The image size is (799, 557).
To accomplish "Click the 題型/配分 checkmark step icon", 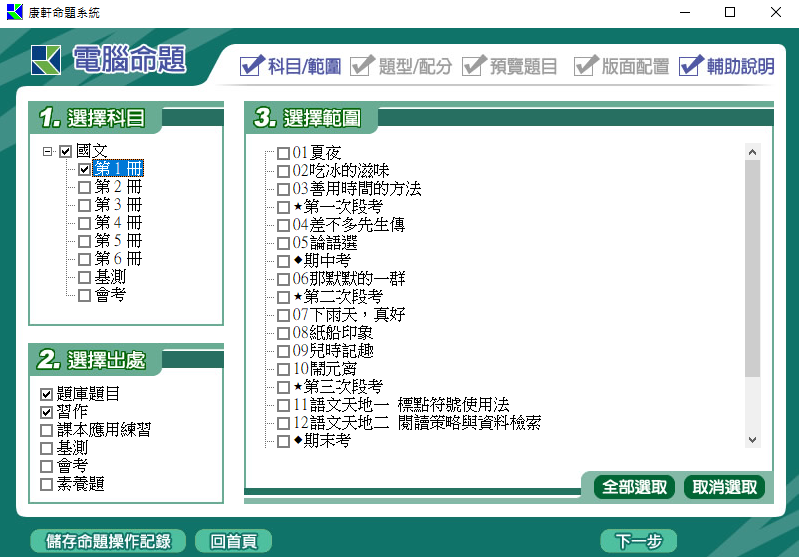I will (363, 66).
